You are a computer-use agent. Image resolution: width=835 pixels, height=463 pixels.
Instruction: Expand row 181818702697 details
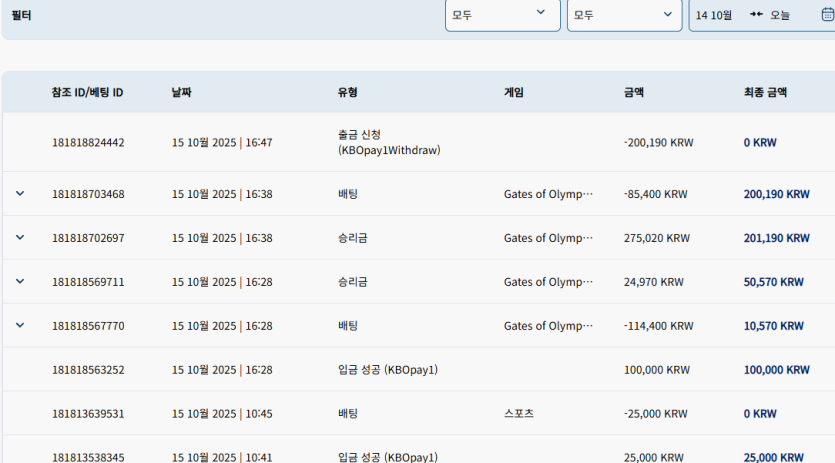pos(20,238)
